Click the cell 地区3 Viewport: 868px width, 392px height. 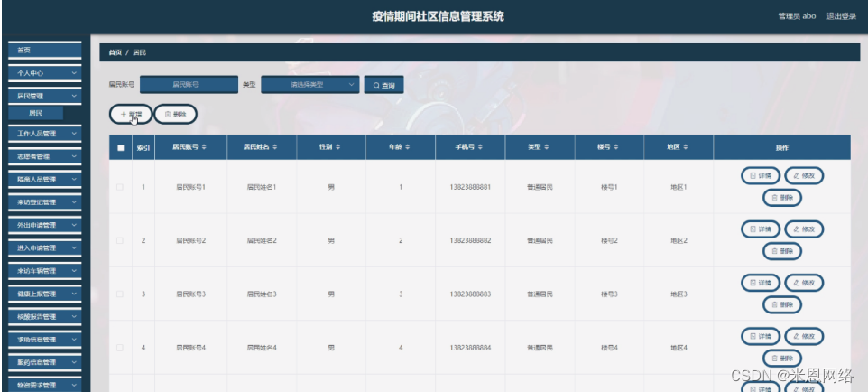679,294
